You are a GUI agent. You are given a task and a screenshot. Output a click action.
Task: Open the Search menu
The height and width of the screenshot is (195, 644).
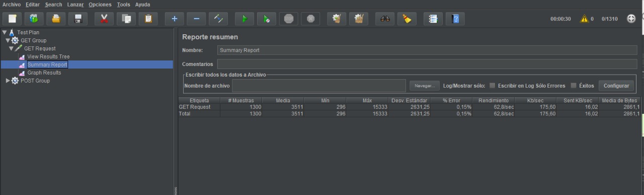pos(53,5)
